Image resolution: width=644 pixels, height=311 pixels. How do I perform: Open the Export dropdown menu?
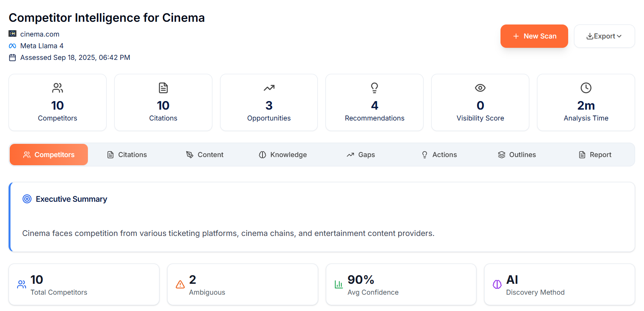click(604, 36)
